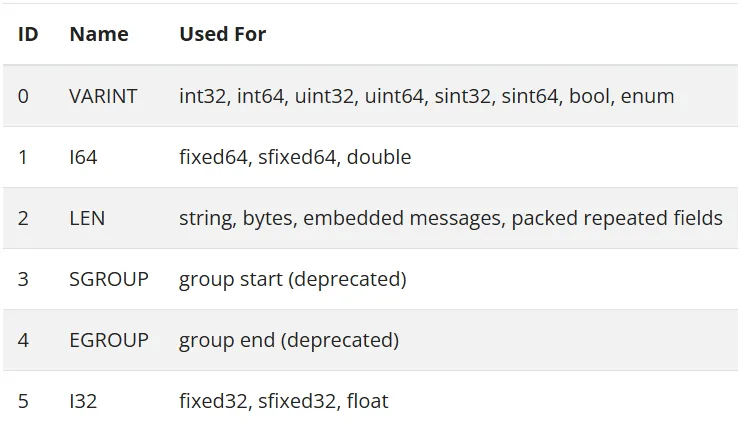The width and height of the screenshot is (752, 430).
Task: Select the SGROUP name cell
Action: [x=109, y=279]
